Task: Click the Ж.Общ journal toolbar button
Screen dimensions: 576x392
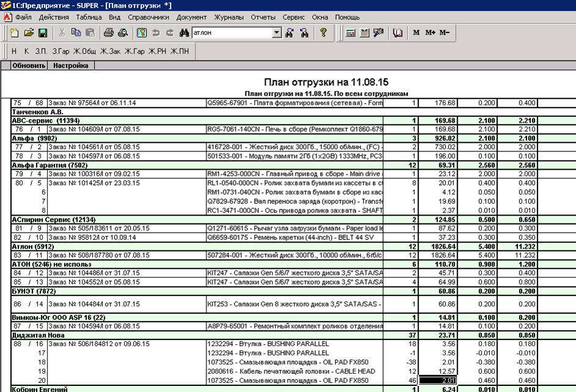Action: (85, 52)
